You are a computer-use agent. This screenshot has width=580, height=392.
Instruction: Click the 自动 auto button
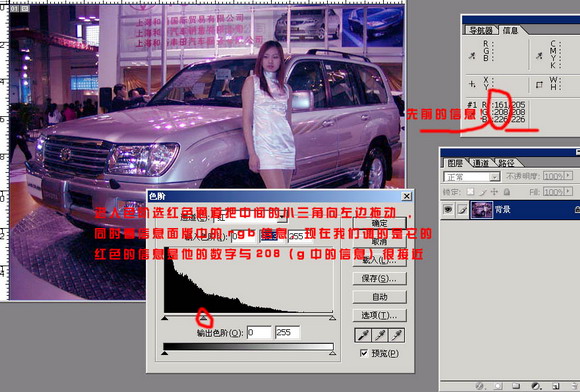point(380,297)
